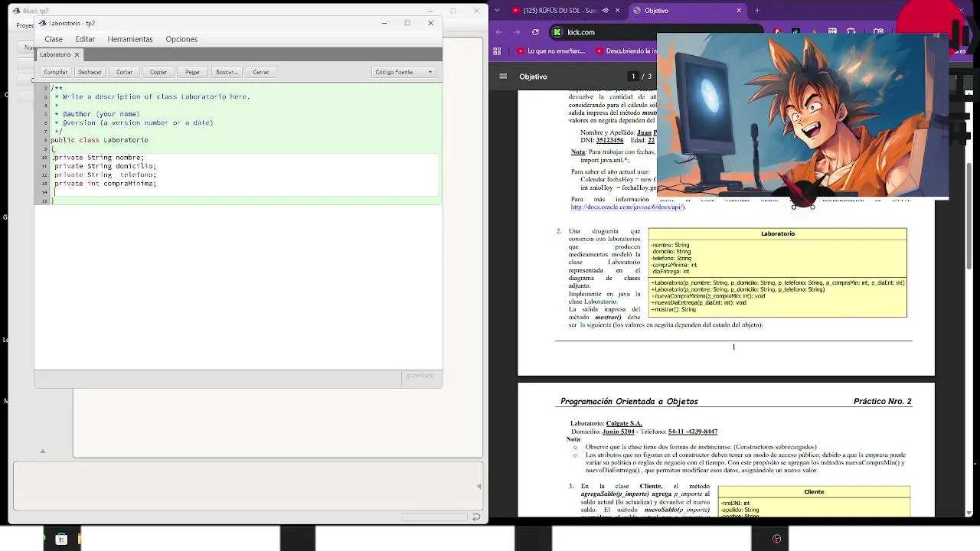Viewport: 980px width, 551px height.
Task: Click the 'private String telefono;' code line
Action: point(105,175)
